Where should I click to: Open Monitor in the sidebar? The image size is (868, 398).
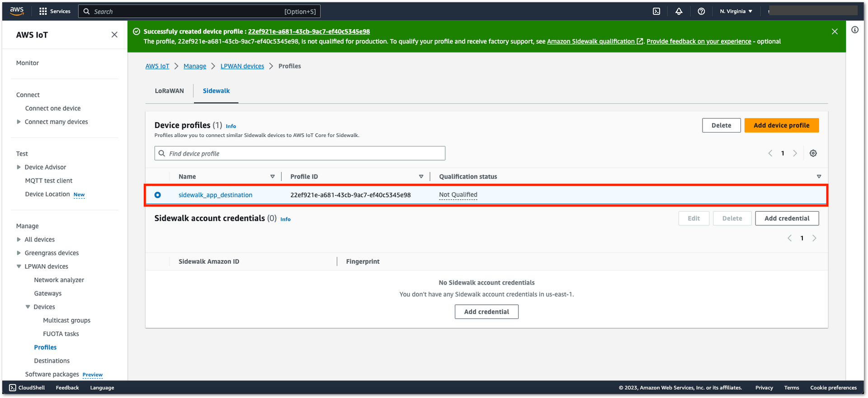pyautogui.click(x=28, y=63)
